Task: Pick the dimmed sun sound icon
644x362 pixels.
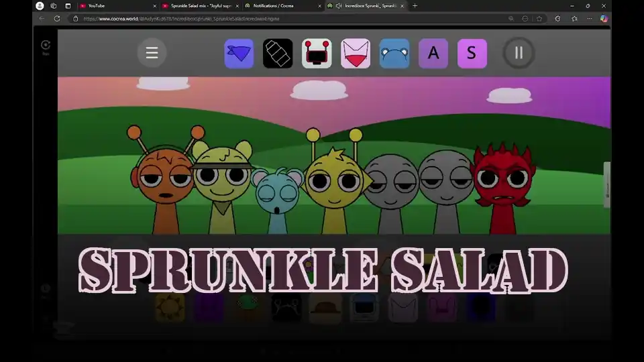Action: 170,308
